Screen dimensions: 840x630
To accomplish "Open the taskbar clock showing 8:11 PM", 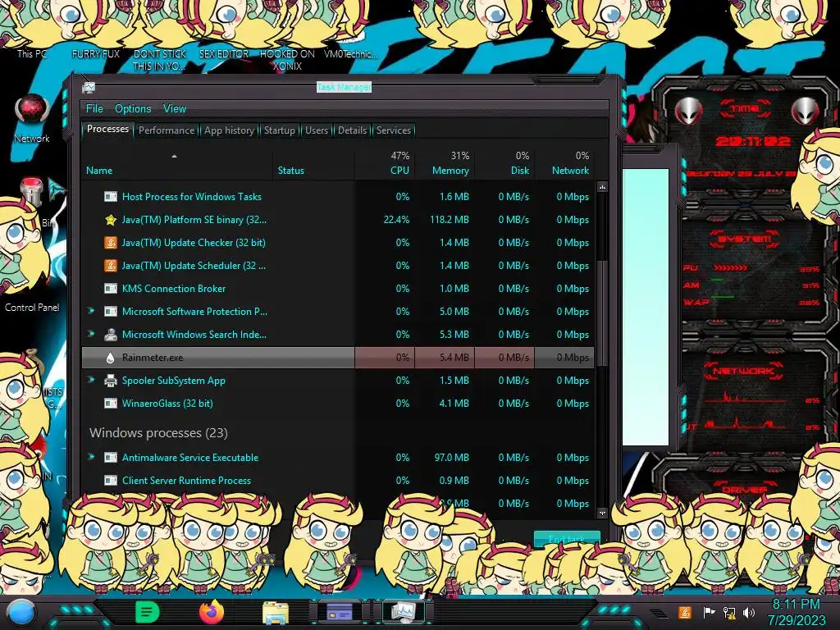I will 796,612.
